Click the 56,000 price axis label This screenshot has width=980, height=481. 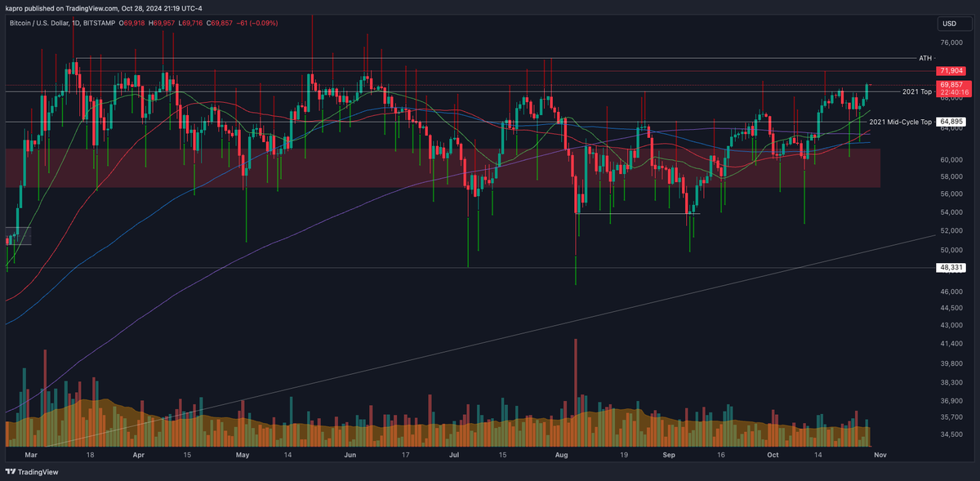950,194
